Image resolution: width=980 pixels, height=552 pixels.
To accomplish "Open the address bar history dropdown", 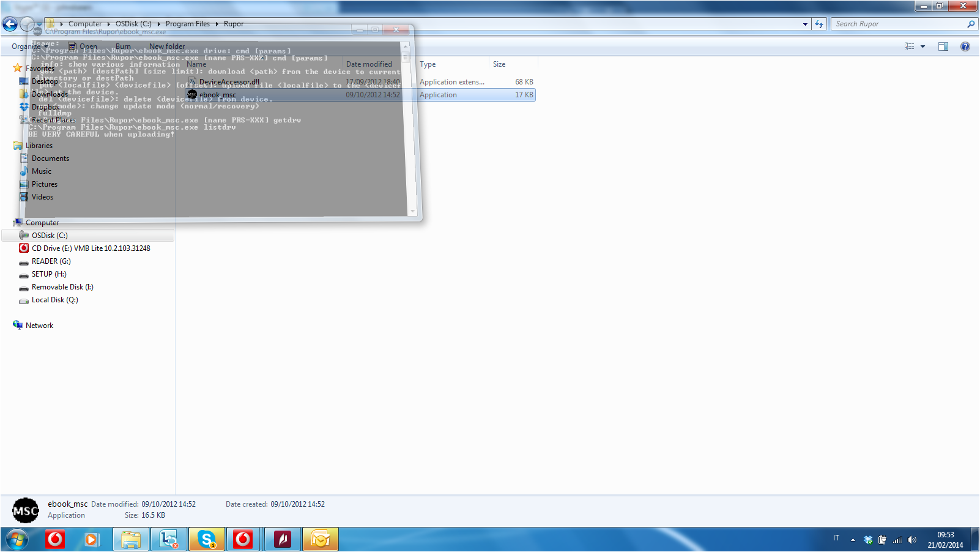I will (x=805, y=24).
